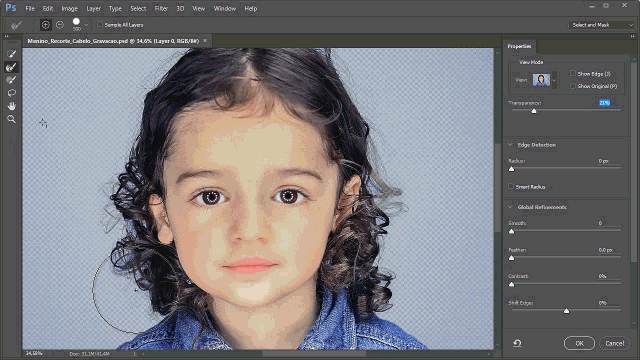Click the reset workspace arrow icon
640x360 pixels.
(x=517, y=343)
